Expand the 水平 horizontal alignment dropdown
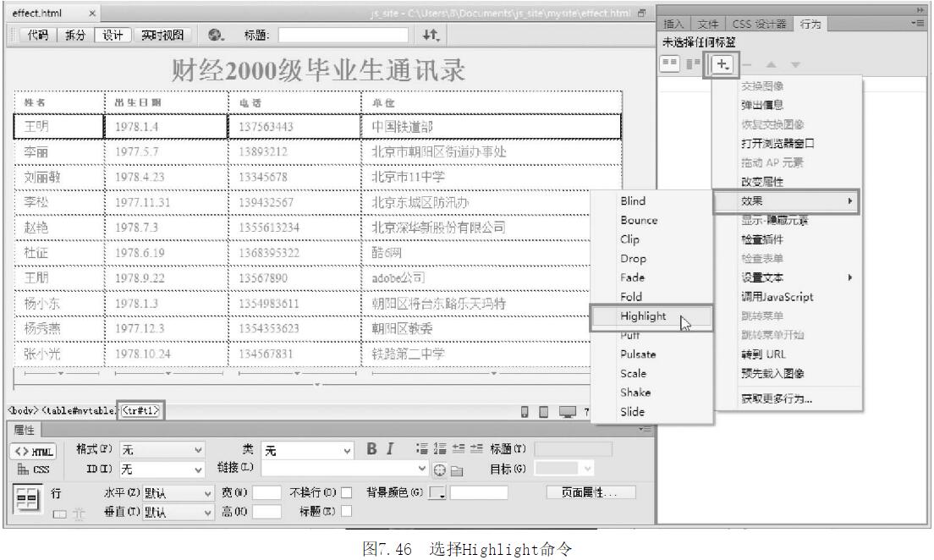Screen dimensions: 934x560 point(177,492)
